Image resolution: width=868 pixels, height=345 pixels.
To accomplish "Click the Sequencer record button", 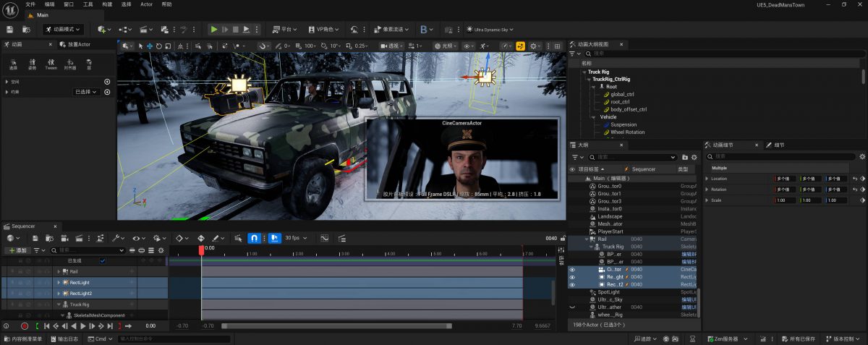I will [x=24, y=326].
